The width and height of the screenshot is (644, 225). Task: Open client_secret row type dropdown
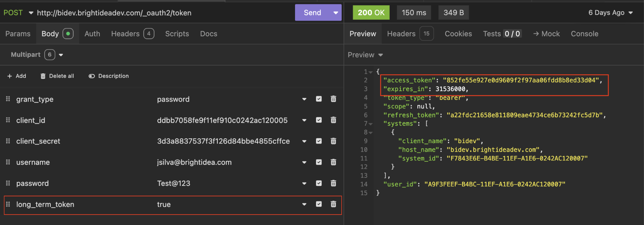304,141
